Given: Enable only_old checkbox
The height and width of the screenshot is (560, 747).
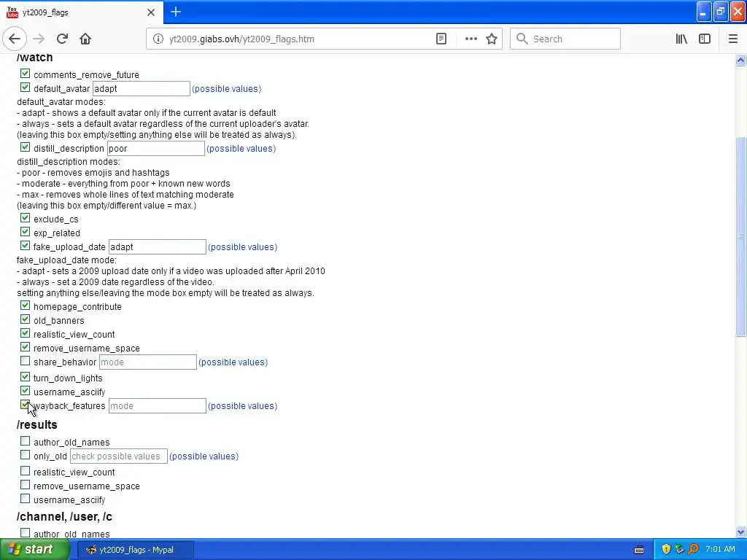Looking at the screenshot, I should [x=26, y=455].
